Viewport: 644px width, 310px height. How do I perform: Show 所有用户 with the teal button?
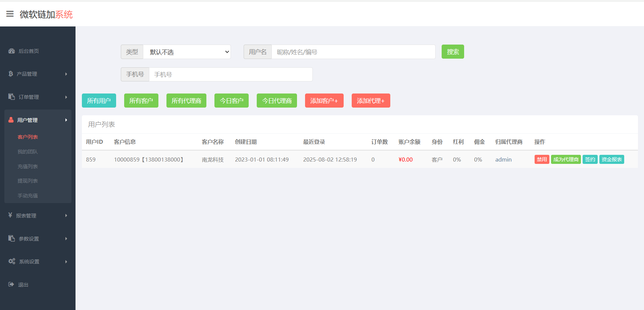[x=99, y=101]
